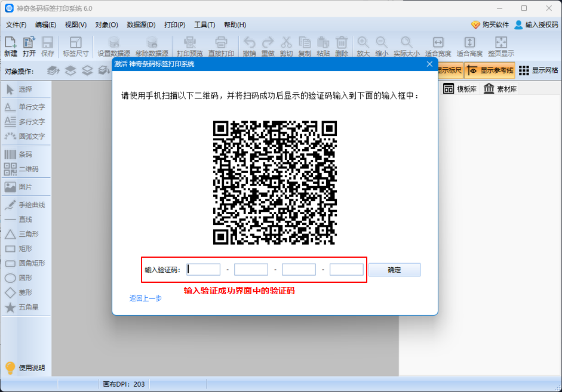Click 购买软件 purchase button
This screenshot has height=392, width=562.
click(490, 24)
